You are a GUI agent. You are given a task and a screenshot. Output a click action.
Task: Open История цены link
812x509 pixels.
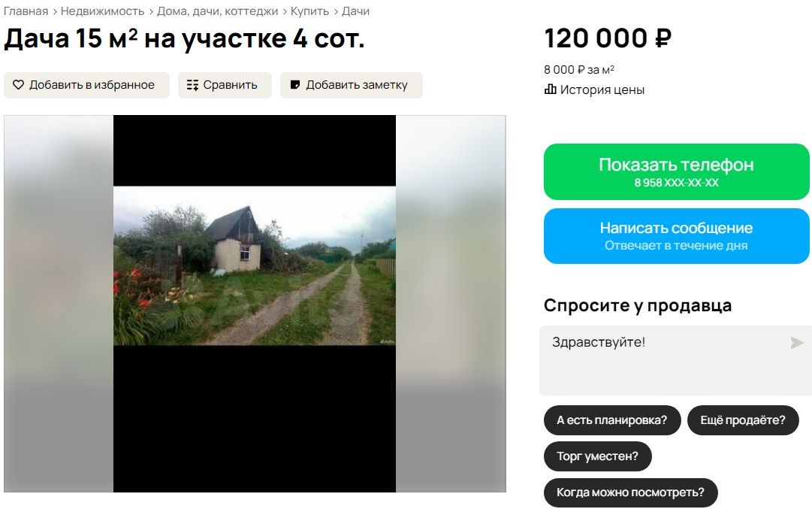602,89
